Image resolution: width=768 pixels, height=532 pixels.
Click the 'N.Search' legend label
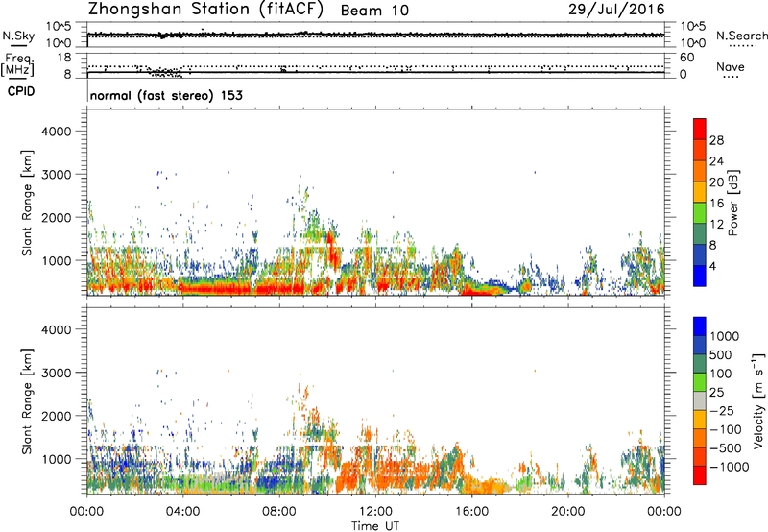tap(741, 36)
